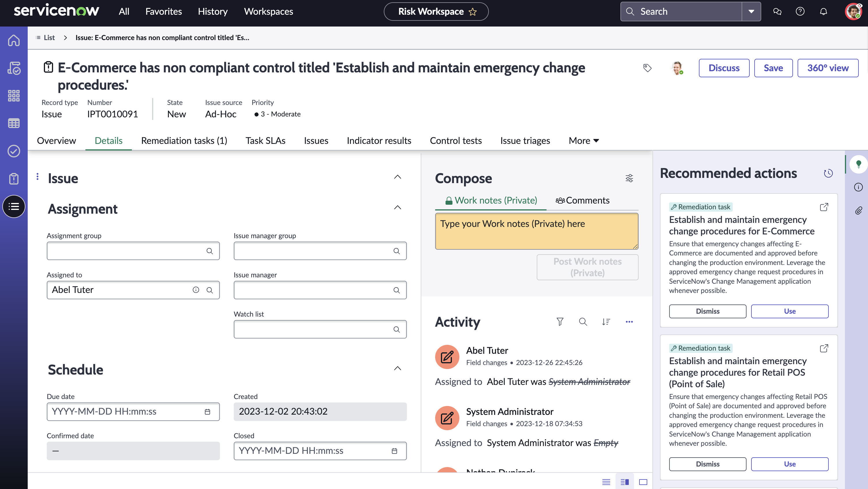Open the 360° view
This screenshot has width=868, height=489.
(x=828, y=68)
